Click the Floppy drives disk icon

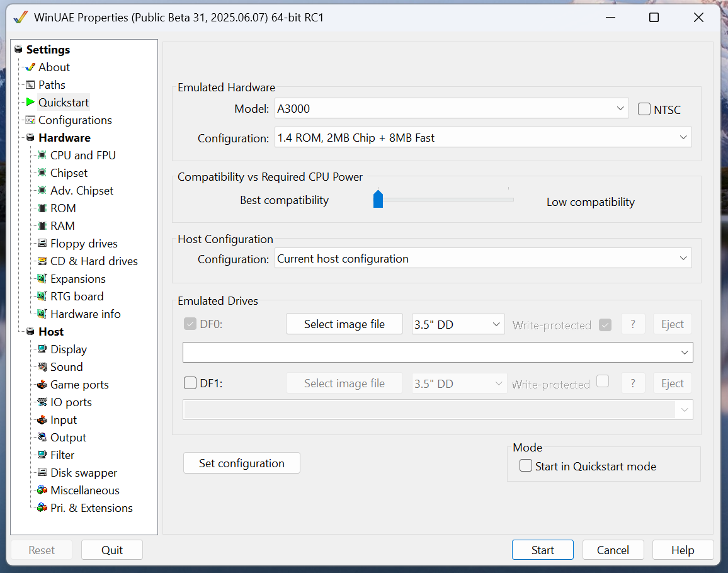(x=42, y=243)
